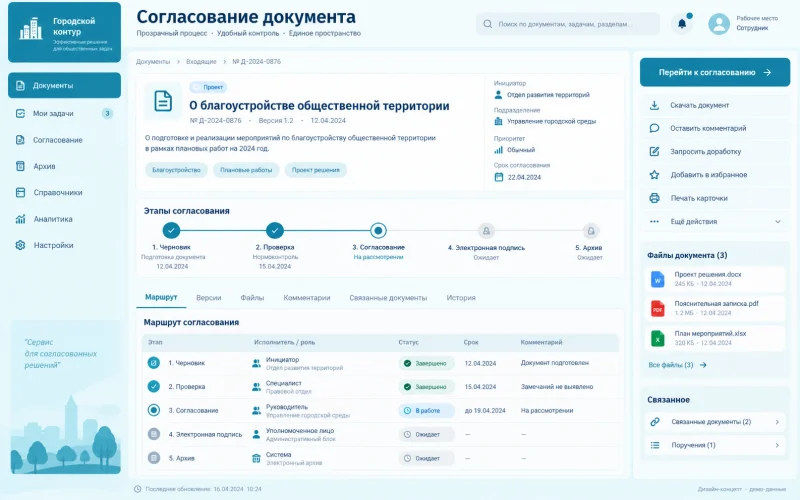Click the gray circle in 4. Электронная подпись row
The image size is (800, 500).
point(154,434)
